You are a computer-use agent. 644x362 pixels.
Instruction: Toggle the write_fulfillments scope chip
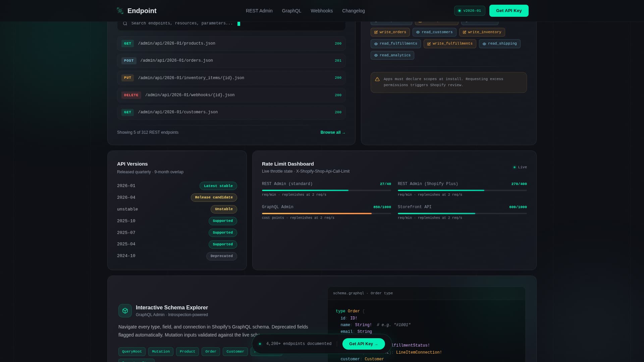click(x=449, y=44)
